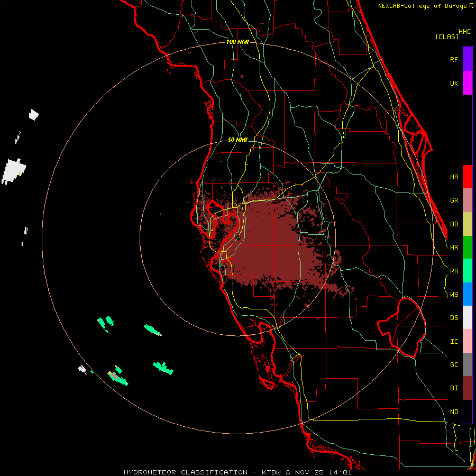Click the NEXLAB-College of DuPage credit text
Image resolution: width=476 pixels, height=476 pixels.
pyautogui.click(x=423, y=6)
